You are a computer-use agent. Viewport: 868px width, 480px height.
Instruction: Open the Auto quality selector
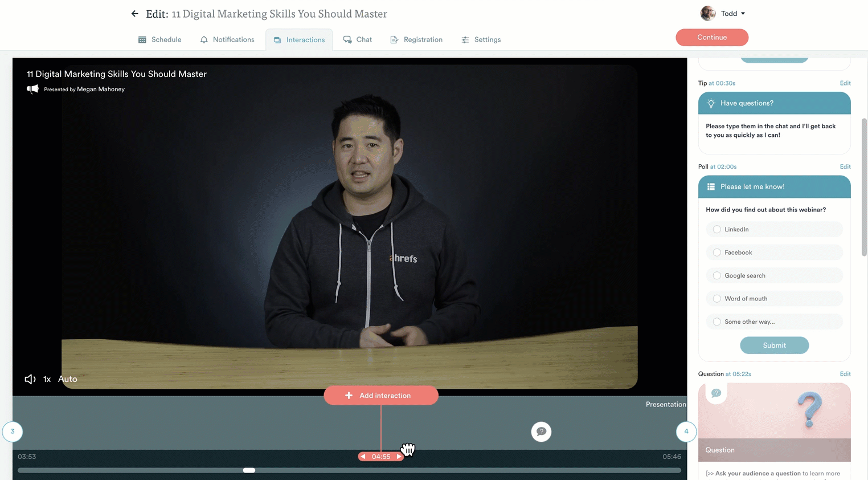point(67,379)
